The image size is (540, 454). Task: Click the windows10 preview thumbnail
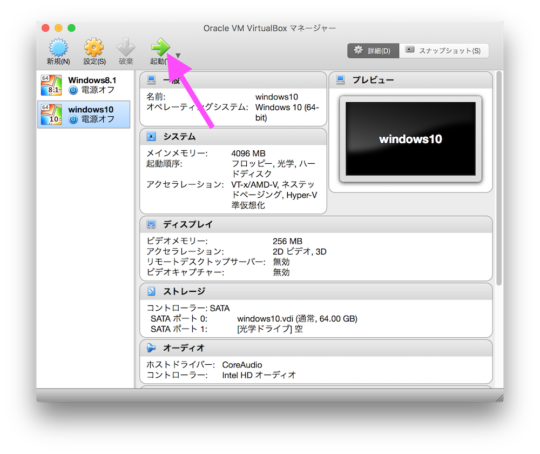click(x=411, y=139)
